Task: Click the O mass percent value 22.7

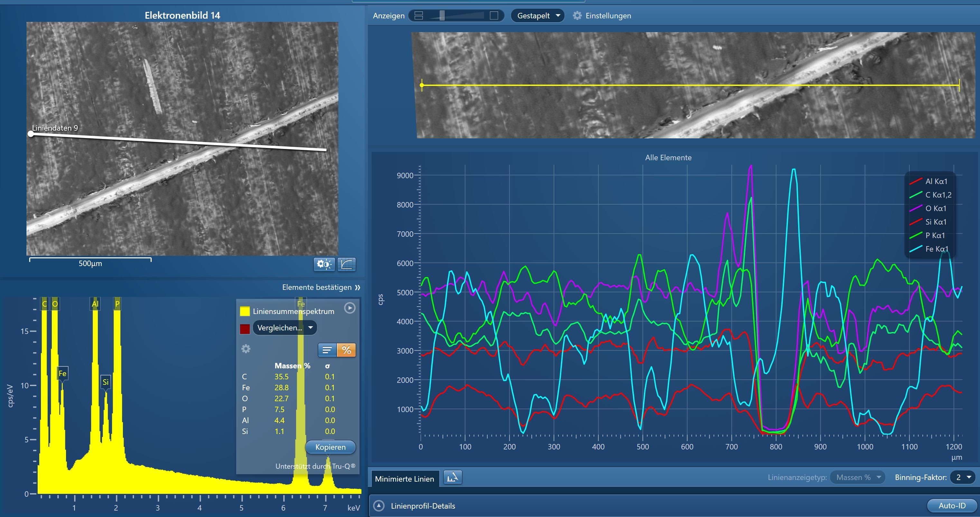Action: 282,398
